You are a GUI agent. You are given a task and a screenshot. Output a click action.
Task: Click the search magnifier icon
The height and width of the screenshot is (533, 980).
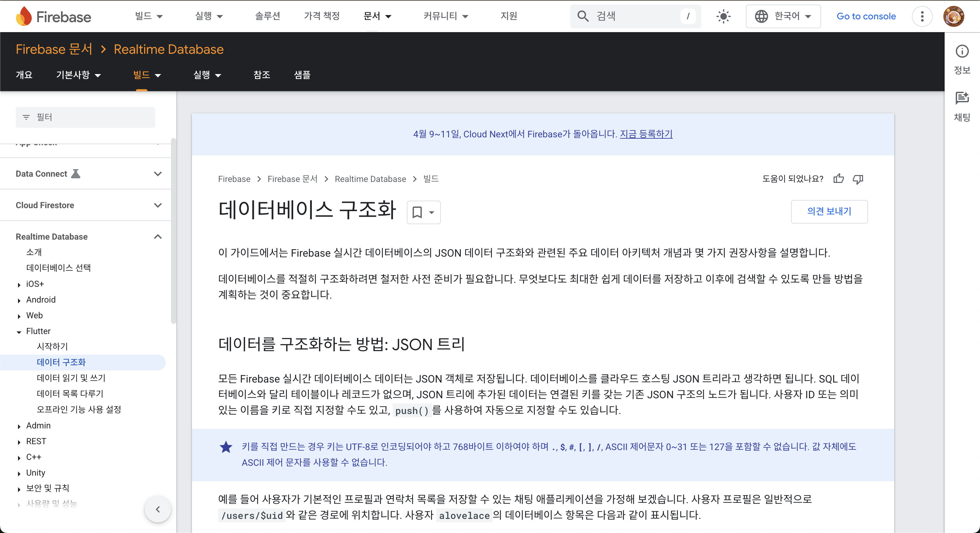pos(583,16)
